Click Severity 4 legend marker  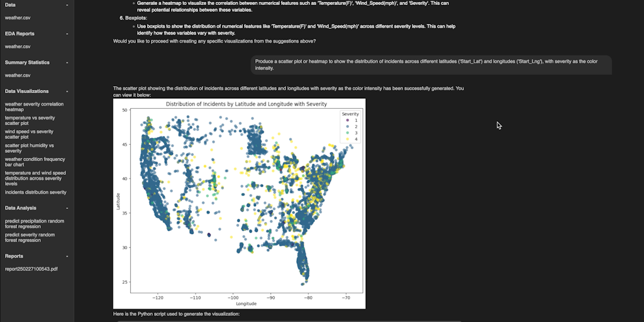point(347,139)
